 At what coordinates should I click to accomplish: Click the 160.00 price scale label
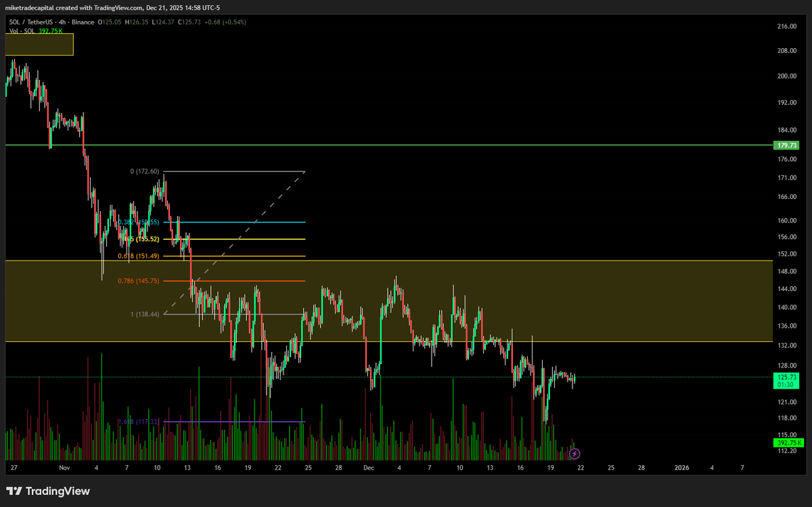788,221
